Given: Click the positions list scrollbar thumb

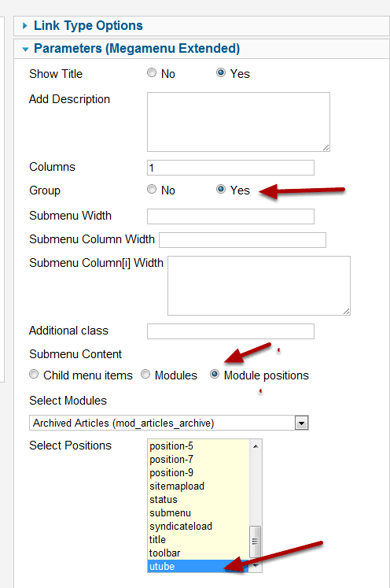Looking at the screenshot, I should [x=255, y=542].
